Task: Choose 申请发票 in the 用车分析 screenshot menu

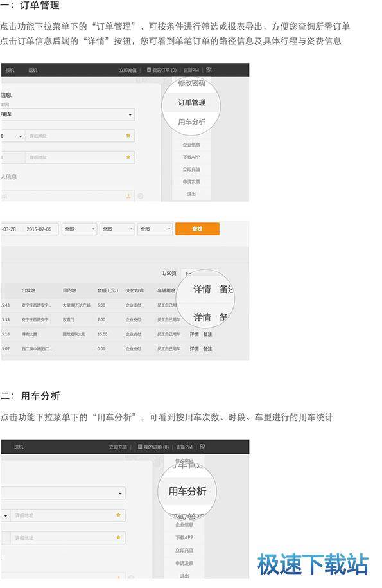Action: [x=184, y=563]
